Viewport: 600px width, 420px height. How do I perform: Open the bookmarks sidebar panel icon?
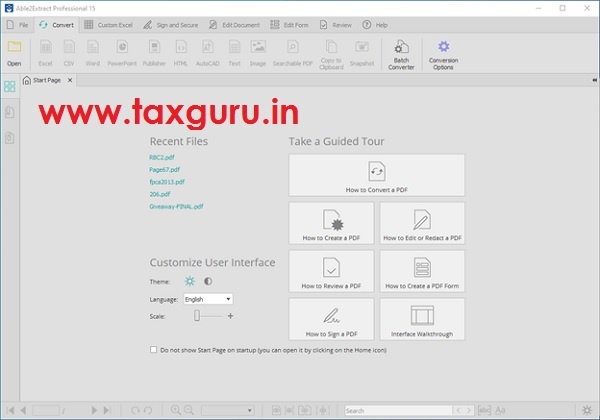(x=10, y=112)
